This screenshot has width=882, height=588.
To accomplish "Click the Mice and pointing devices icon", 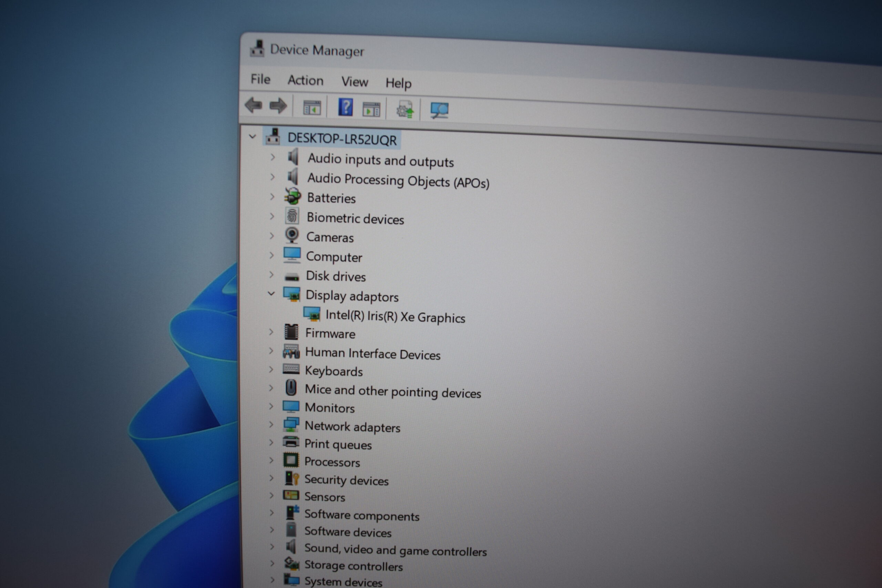I will tap(291, 388).
